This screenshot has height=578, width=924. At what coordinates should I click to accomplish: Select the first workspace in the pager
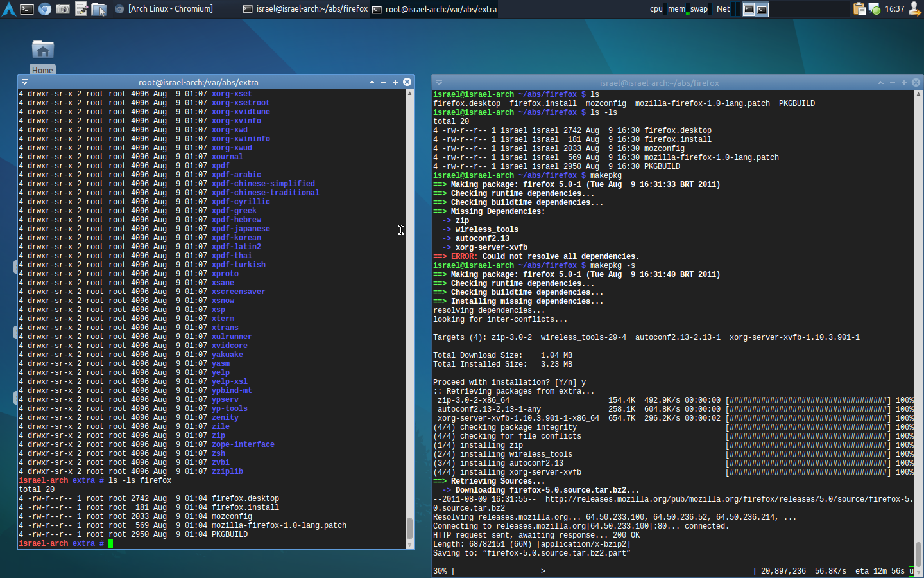click(749, 9)
